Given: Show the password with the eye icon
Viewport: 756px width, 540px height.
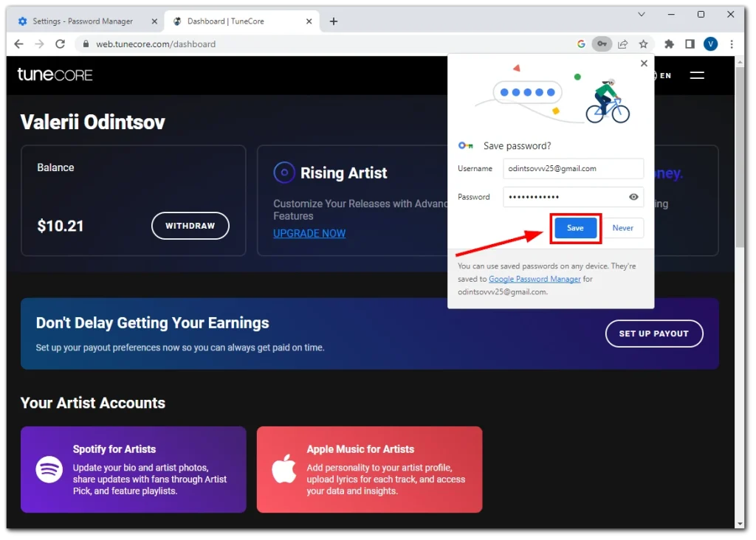Looking at the screenshot, I should [633, 197].
